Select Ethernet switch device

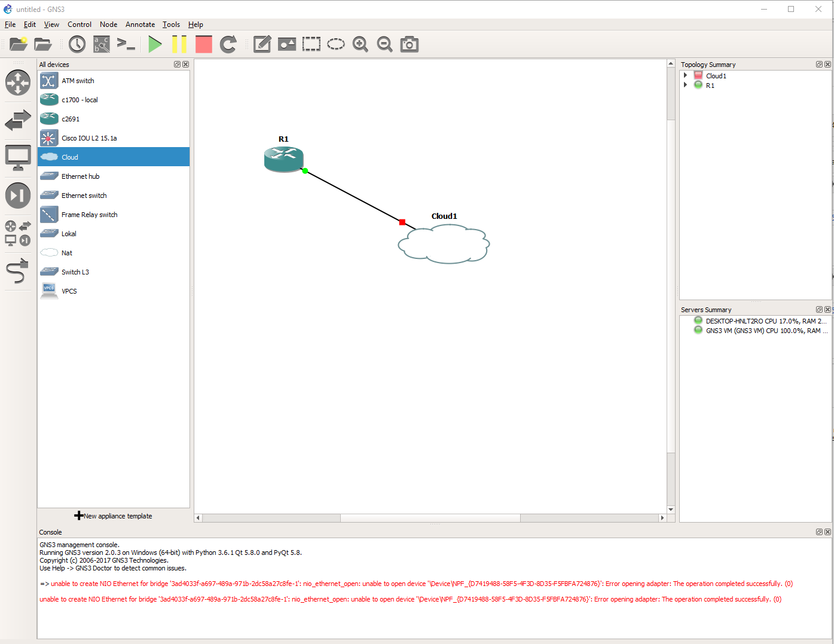click(x=114, y=196)
